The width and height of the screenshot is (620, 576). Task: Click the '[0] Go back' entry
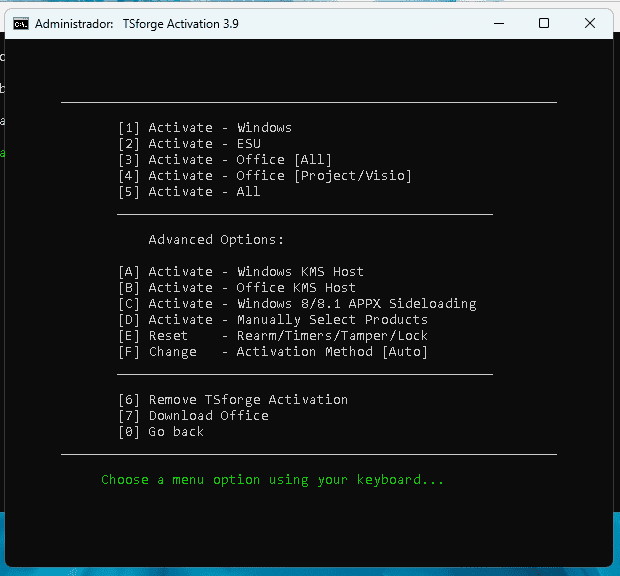pos(160,432)
